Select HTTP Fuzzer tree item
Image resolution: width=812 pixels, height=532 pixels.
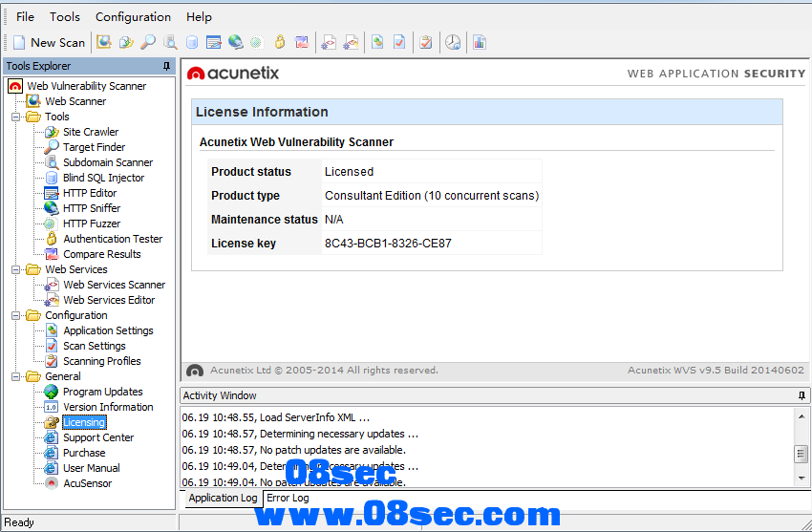[92, 223]
